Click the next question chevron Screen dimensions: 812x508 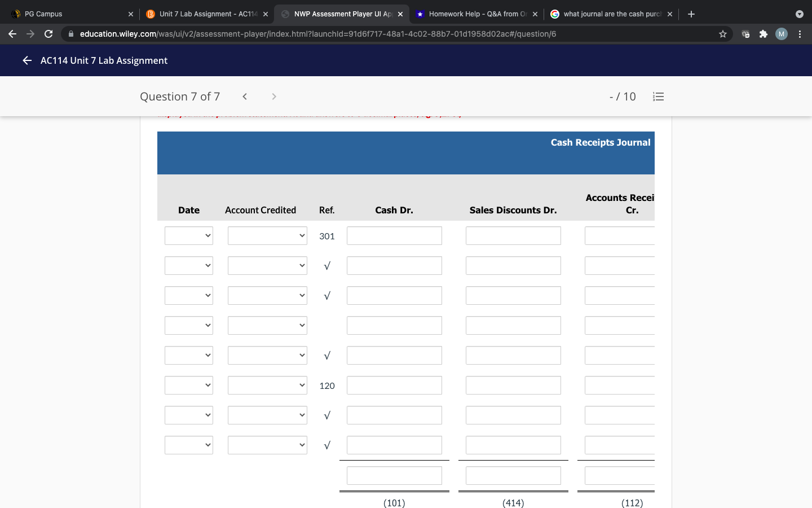(273, 97)
